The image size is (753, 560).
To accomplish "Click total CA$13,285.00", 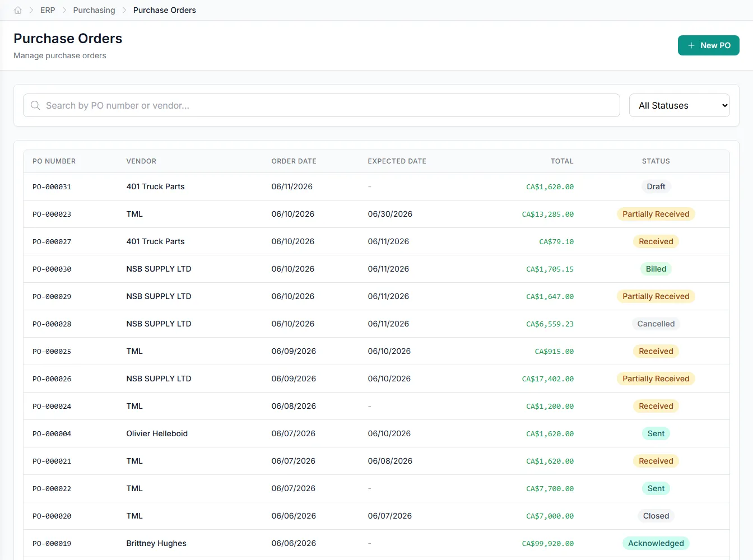I will [548, 214].
